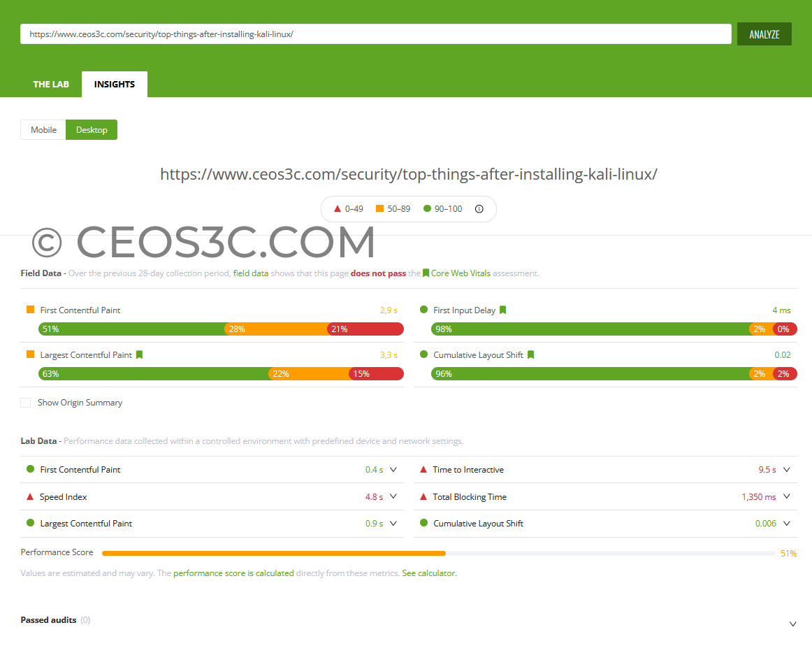Enable the Show Origin Summary checkbox
Viewport: 812px width, 646px height.
[x=25, y=403]
